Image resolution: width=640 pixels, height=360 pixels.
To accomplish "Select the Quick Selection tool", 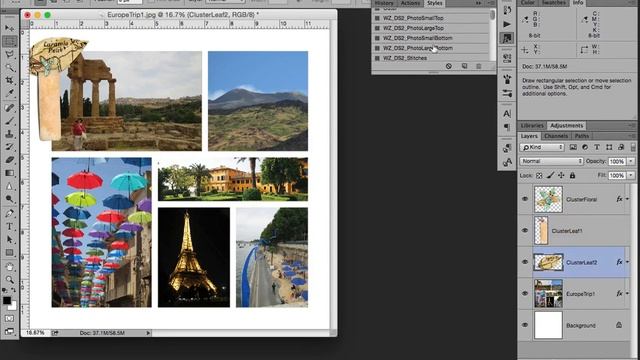I will [9, 68].
